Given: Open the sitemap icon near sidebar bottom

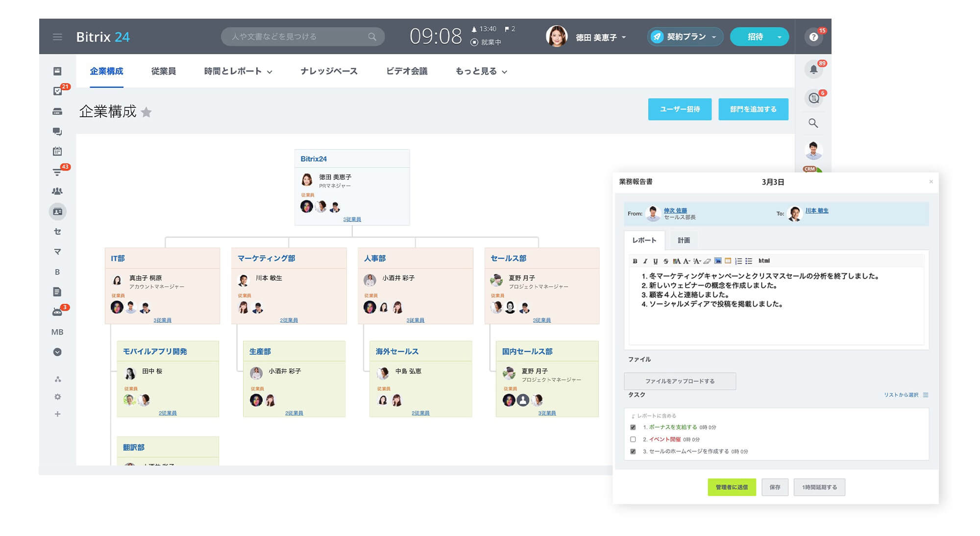Looking at the screenshot, I should (57, 379).
